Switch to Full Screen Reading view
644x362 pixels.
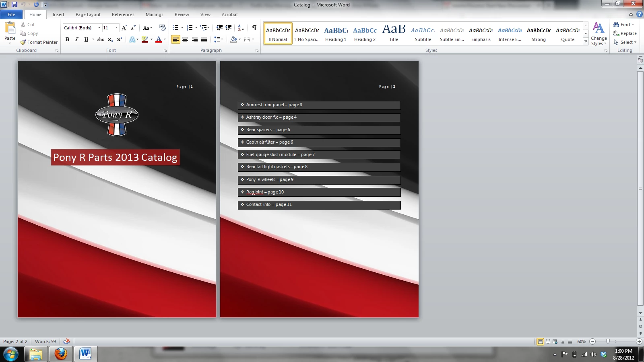click(548, 341)
